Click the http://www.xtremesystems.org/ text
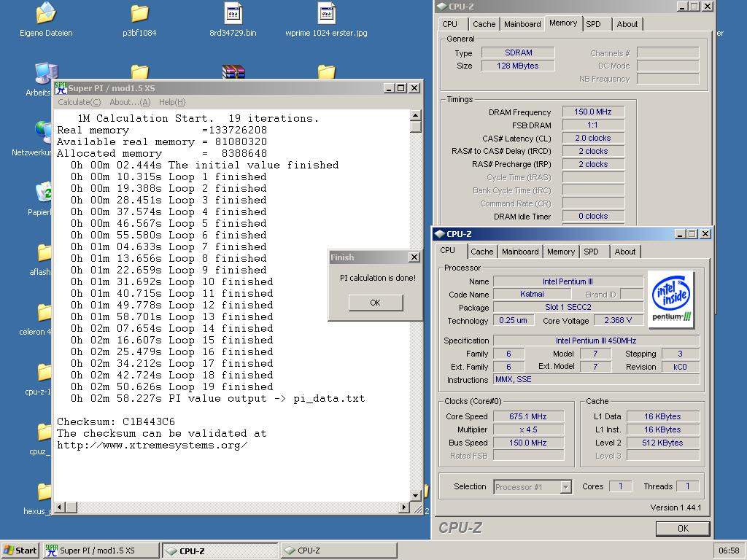Viewport: 747px width, 560px height. tap(152, 446)
